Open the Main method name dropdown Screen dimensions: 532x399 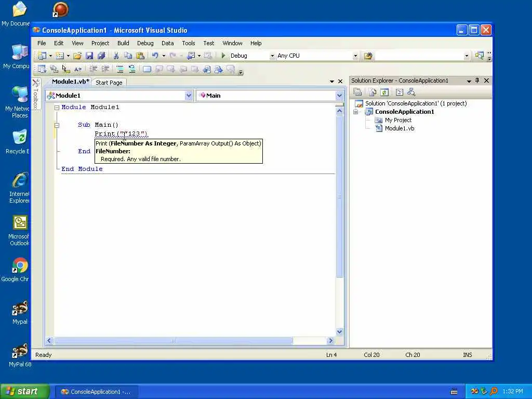point(339,96)
